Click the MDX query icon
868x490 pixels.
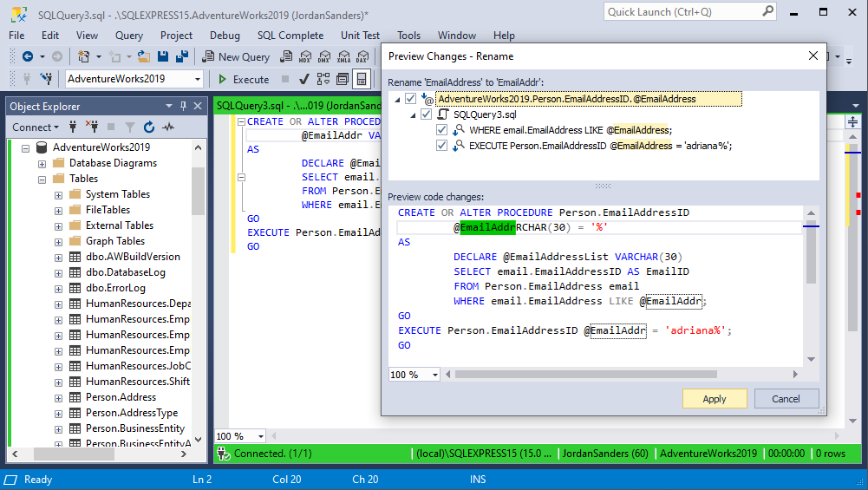305,56
